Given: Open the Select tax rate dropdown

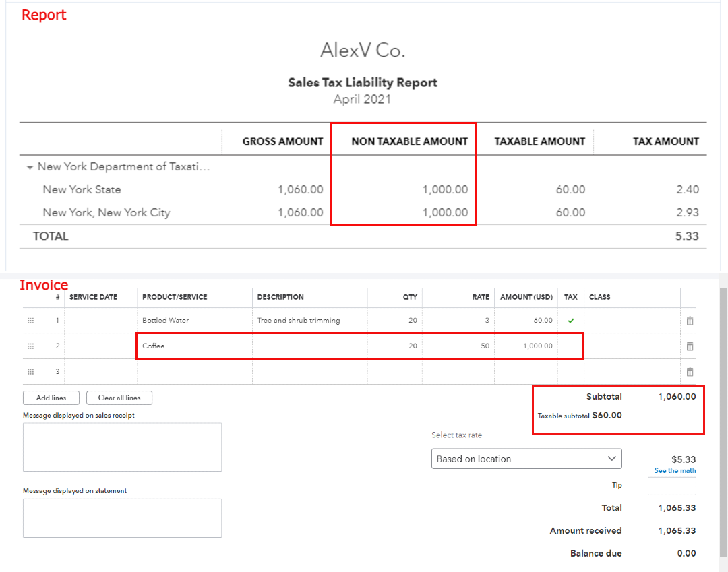Looking at the screenshot, I should [x=526, y=459].
